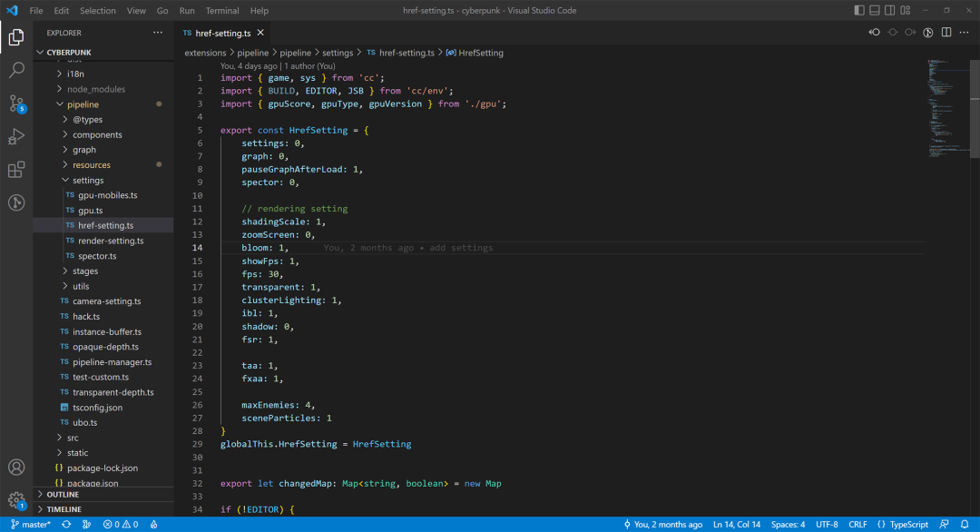Click TypeScript language mode in status bar
980x532 pixels.
coord(903,525)
